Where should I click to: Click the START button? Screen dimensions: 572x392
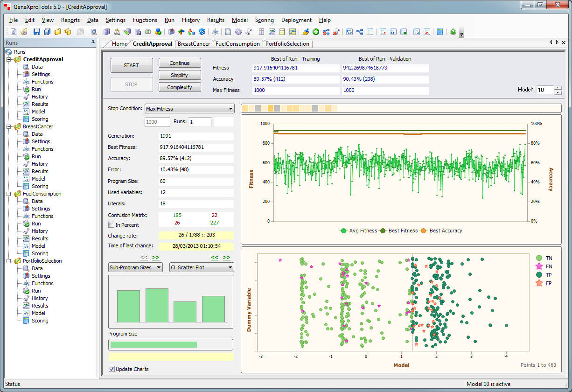[x=132, y=65]
